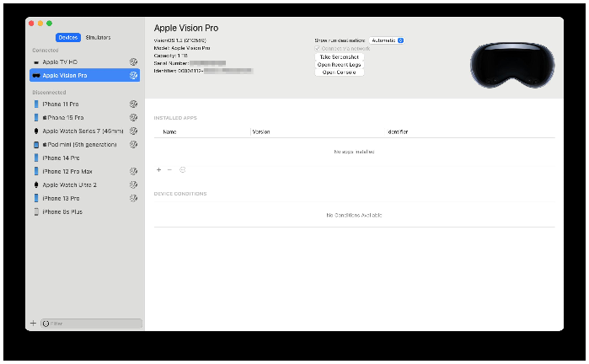
Task: Select Apple Vision Pro device row
Action: click(x=84, y=76)
